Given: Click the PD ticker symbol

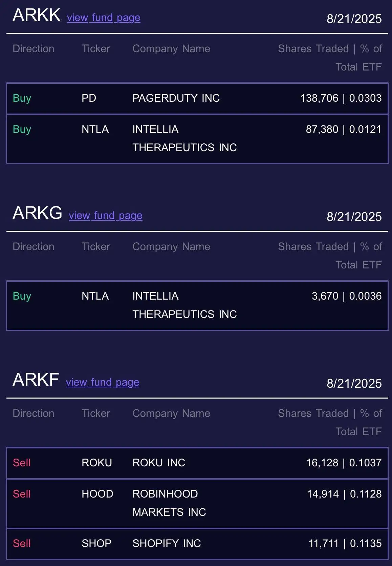Looking at the screenshot, I should 89,98.
